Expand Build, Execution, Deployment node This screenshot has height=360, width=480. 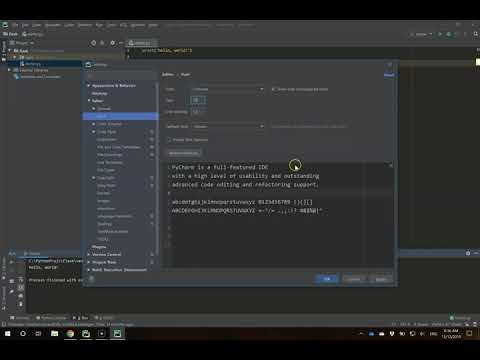pos(89,270)
